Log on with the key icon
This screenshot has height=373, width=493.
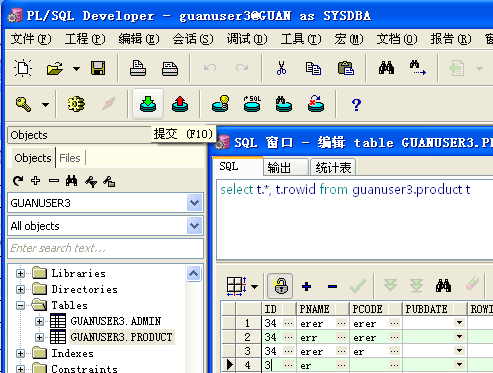(23, 104)
